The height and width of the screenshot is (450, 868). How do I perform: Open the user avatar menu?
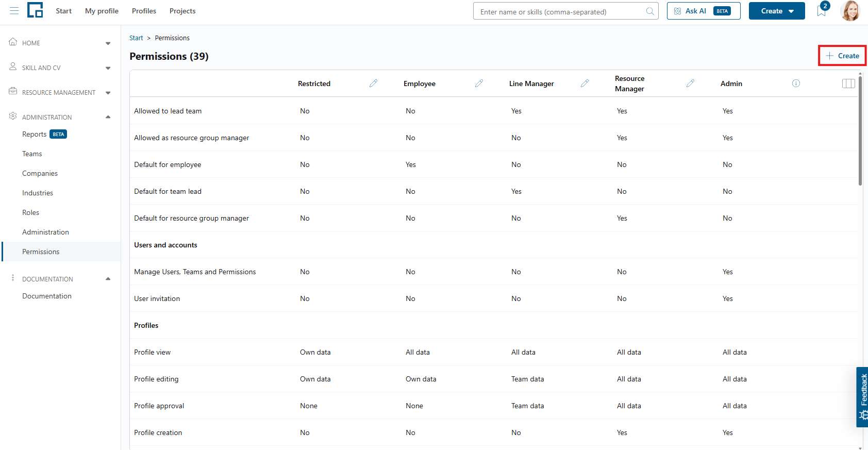(x=850, y=11)
